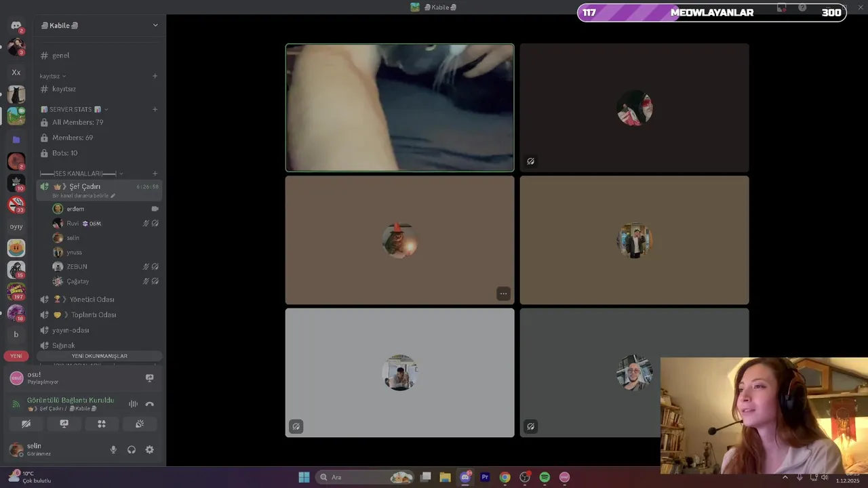Viewport: 868px width, 488px height.
Task: Open the activities launcher button
Action: 102,424
